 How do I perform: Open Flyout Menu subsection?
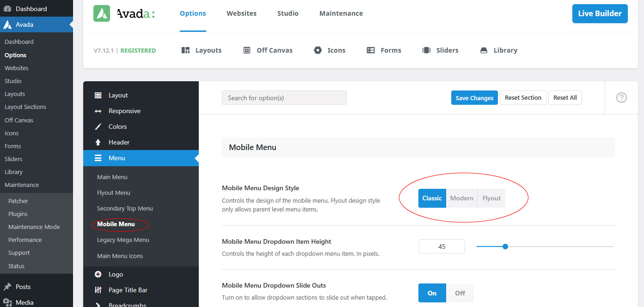click(x=114, y=193)
